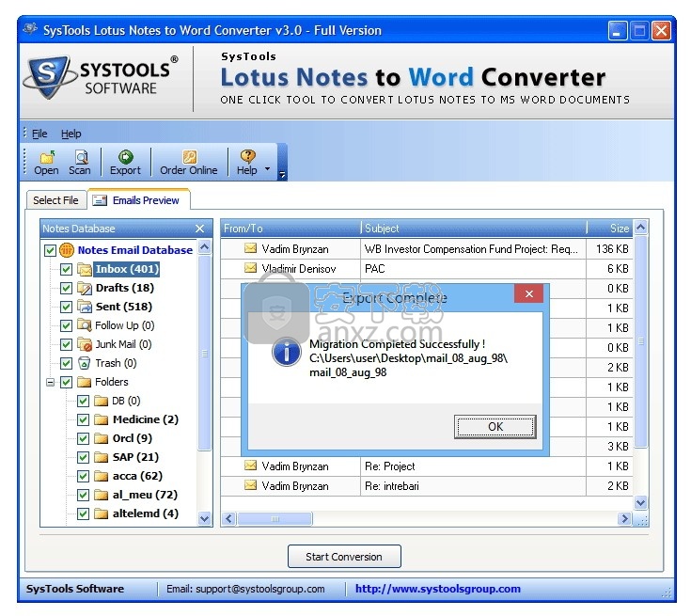Uncheck the Sent (518) checkbox
This screenshot has height=616, width=691.
click(x=66, y=307)
